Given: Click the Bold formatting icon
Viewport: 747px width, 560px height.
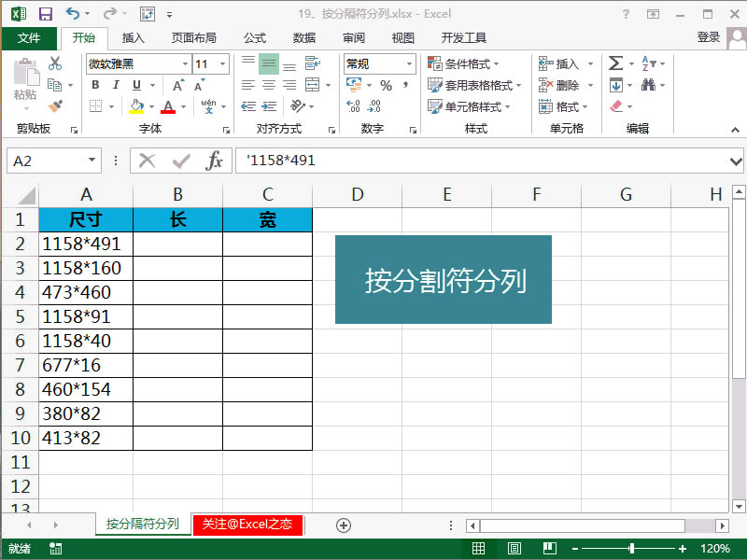Looking at the screenshot, I should pos(96,85).
